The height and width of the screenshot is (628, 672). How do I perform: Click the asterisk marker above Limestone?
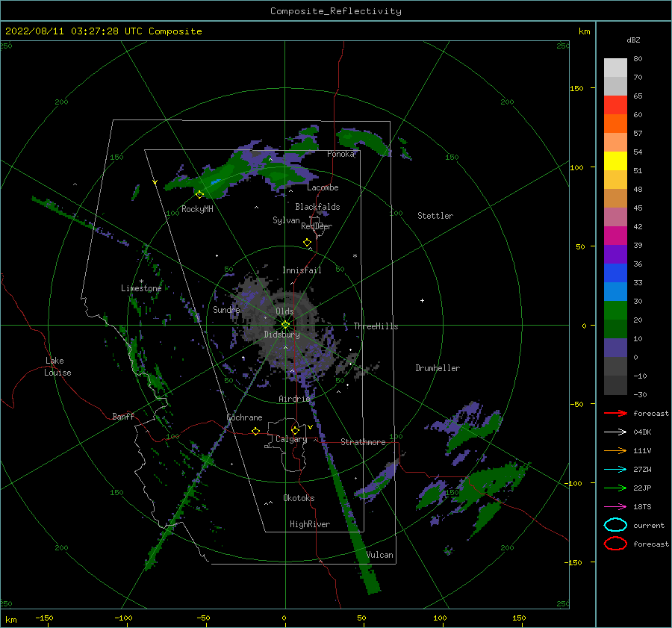141,282
